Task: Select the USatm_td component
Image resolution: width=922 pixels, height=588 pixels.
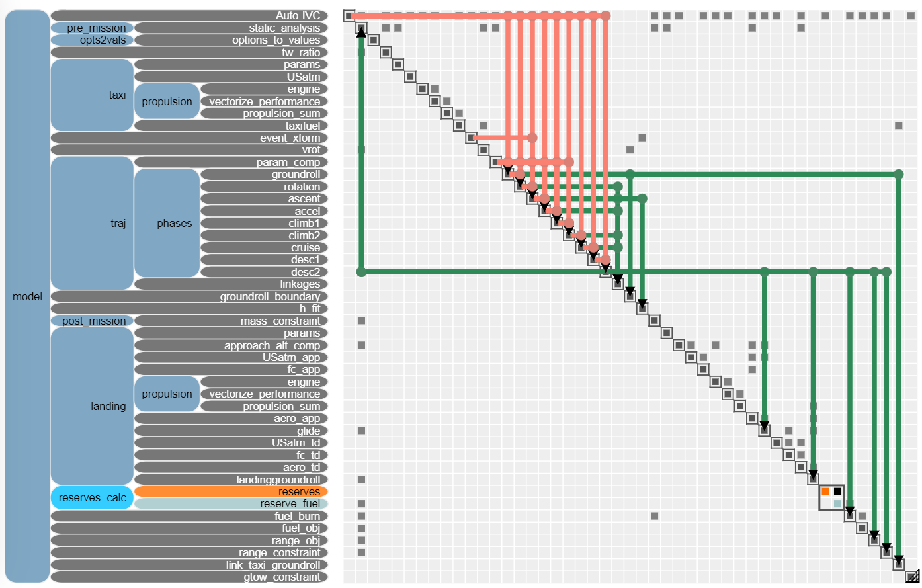Action: pos(231,442)
